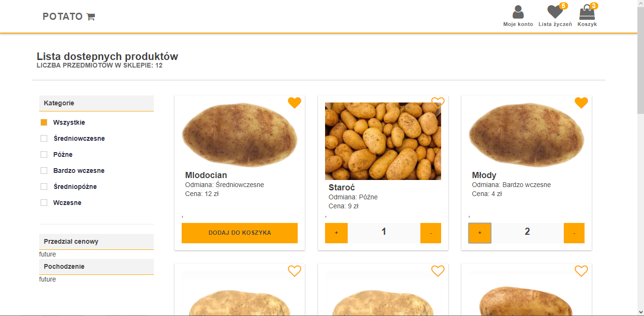Remove Młody from favorites with its heart

[x=581, y=102]
